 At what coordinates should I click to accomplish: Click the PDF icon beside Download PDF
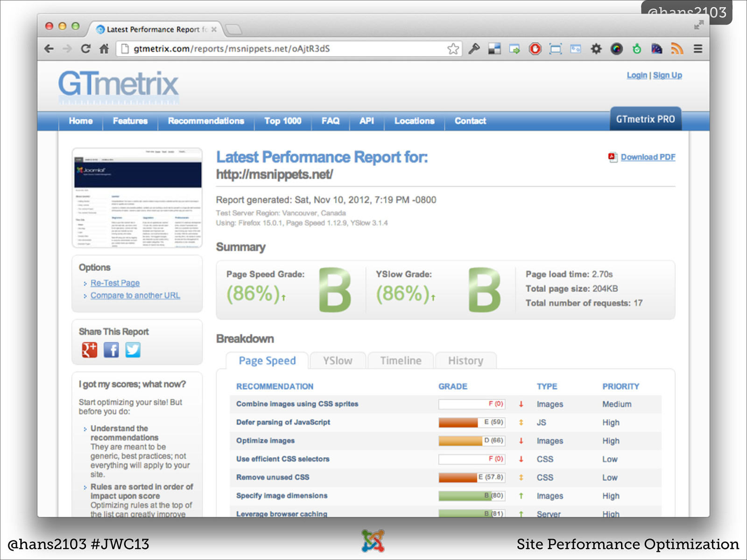point(613,157)
